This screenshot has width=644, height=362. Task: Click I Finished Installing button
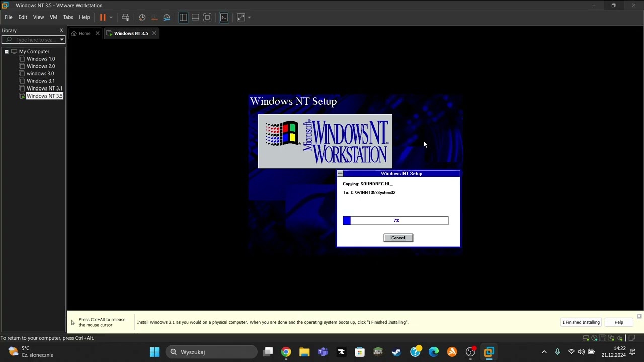[x=581, y=322]
